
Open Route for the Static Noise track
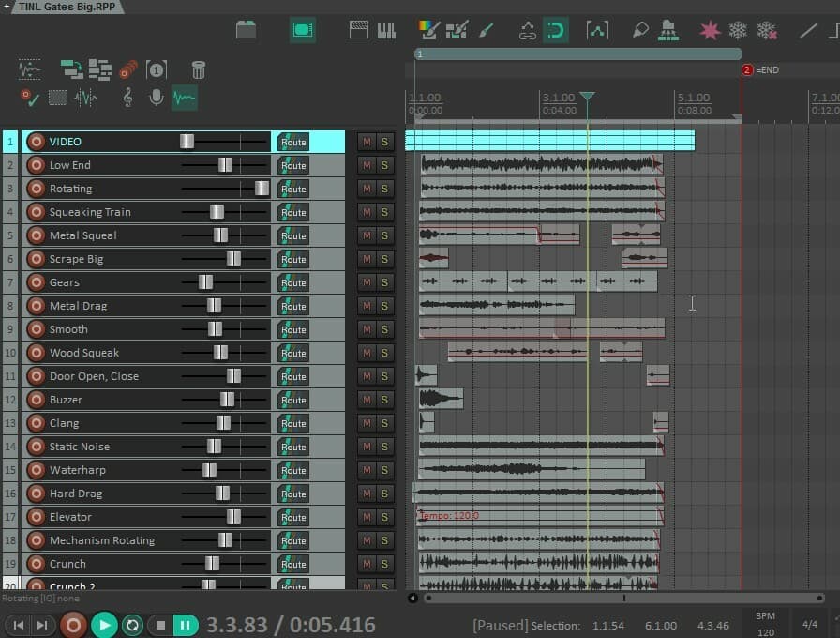293,448
